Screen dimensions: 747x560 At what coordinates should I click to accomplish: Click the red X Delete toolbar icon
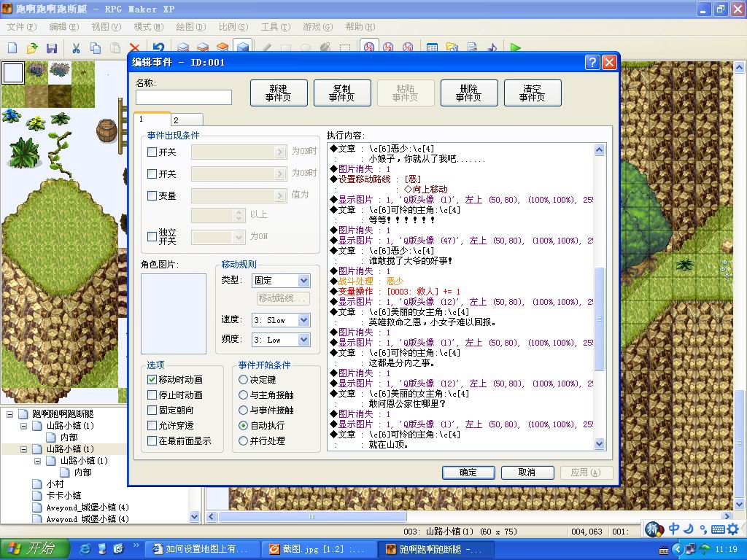[x=134, y=47]
